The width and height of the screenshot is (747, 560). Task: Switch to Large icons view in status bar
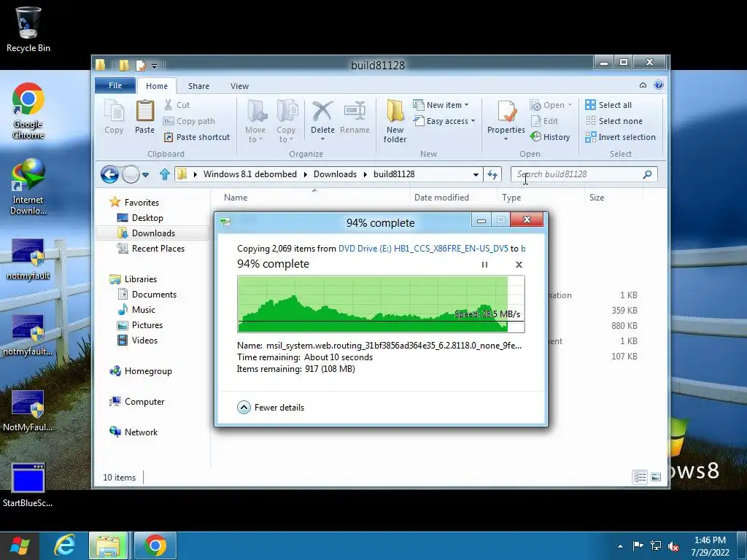coord(656,477)
